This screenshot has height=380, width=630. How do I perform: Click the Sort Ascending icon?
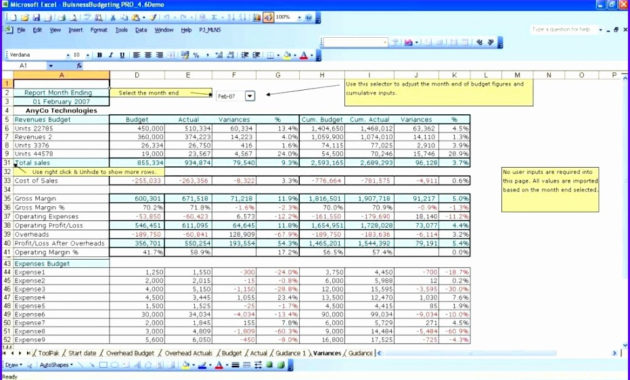(x=232, y=18)
